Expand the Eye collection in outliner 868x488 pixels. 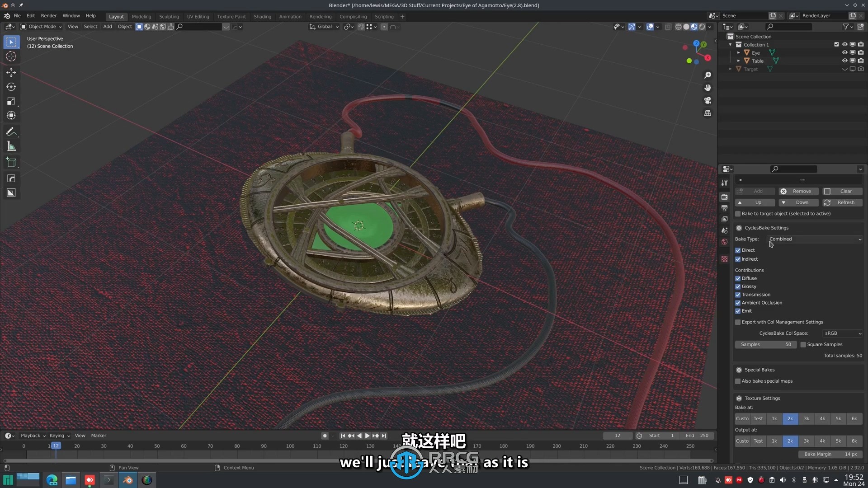[739, 53]
